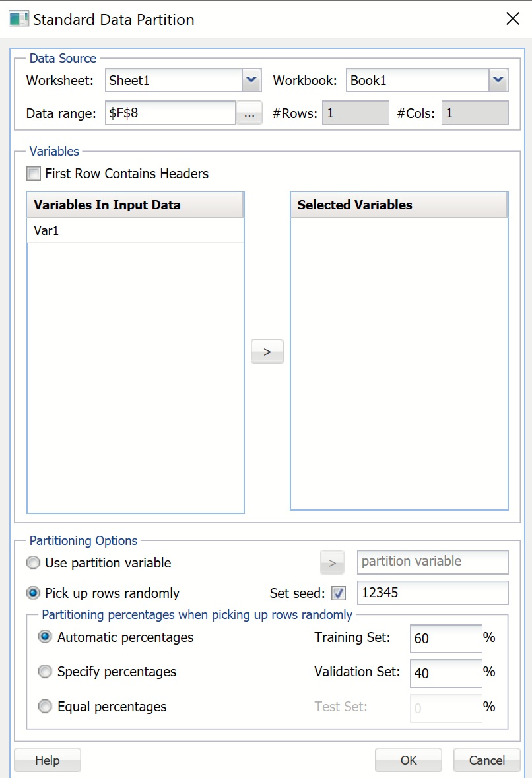This screenshot has width=532, height=778.
Task: Select Var1 in Variables In Input Data
Action: pyautogui.click(x=47, y=232)
